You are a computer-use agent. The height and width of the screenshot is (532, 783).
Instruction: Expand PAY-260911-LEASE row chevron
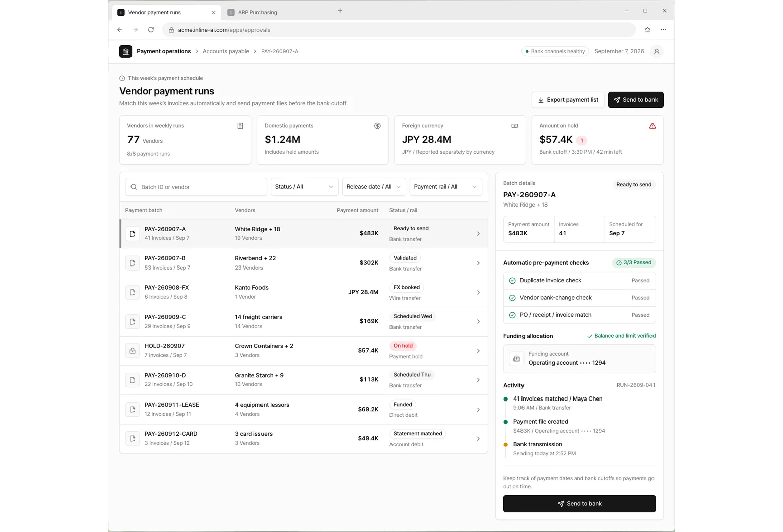[478, 410]
